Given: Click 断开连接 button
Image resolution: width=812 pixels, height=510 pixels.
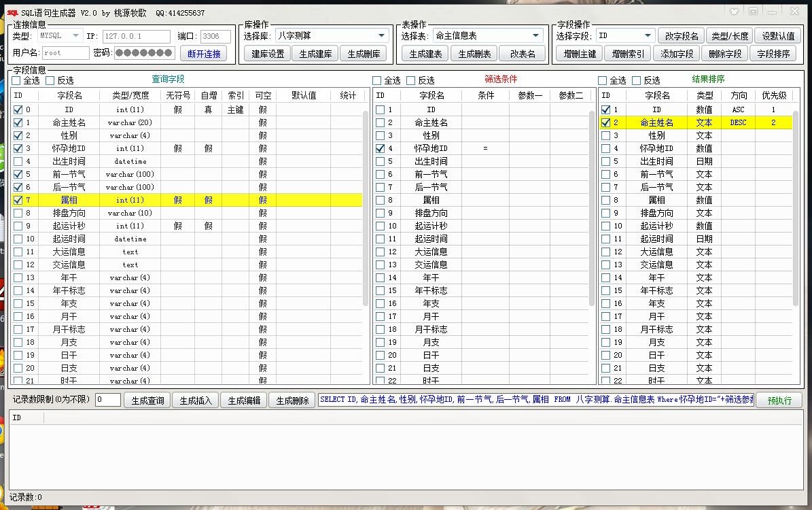Looking at the screenshot, I should point(204,54).
